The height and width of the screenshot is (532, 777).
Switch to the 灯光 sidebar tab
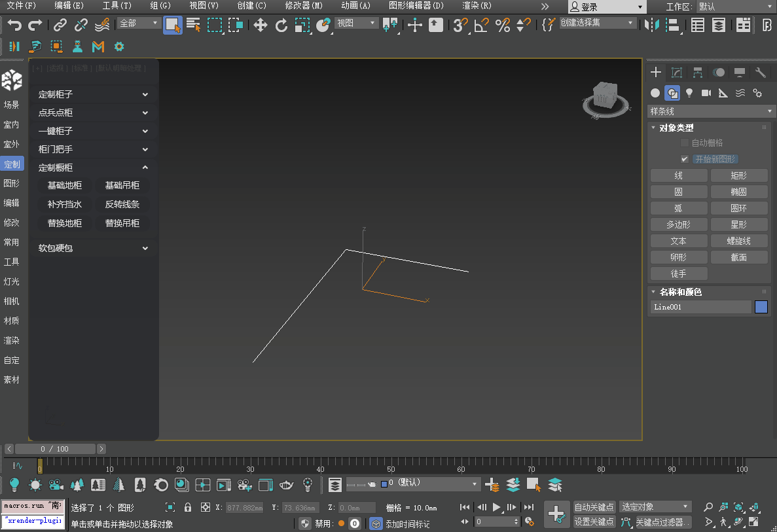pos(11,281)
